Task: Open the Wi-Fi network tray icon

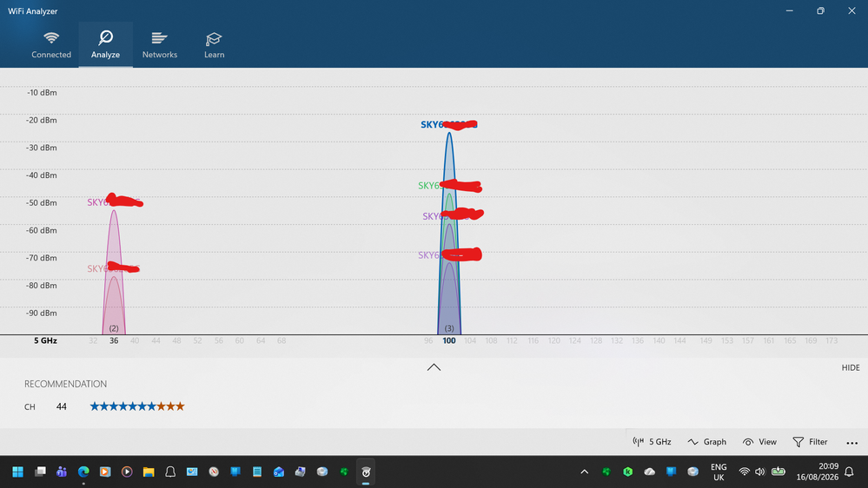Action: (744, 472)
